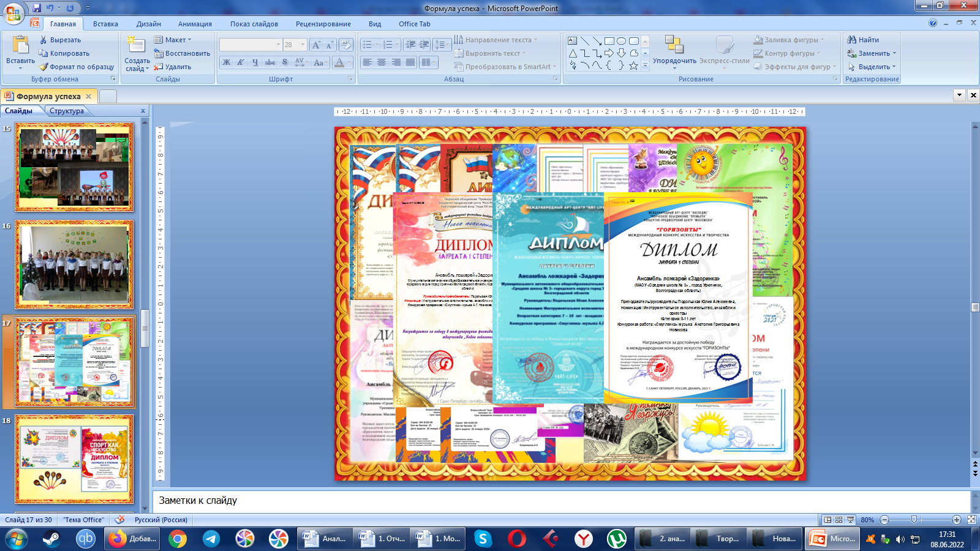980x551 pixels.
Task: Clear formatting with eraser icon
Action: point(346,45)
